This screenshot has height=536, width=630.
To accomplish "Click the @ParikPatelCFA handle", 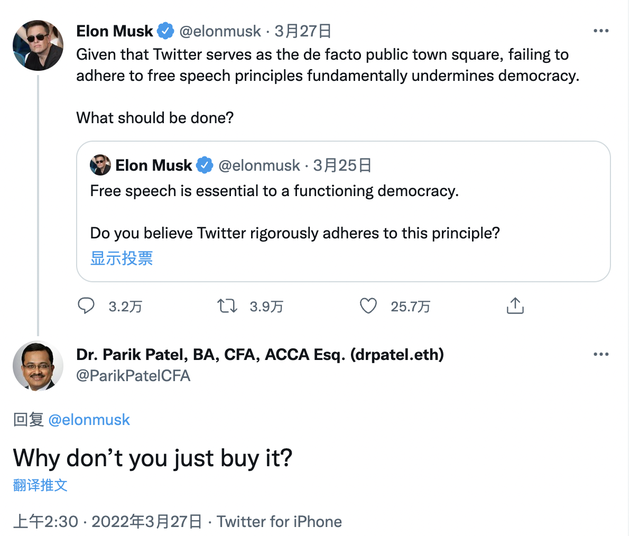I will [x=133, y=376].
